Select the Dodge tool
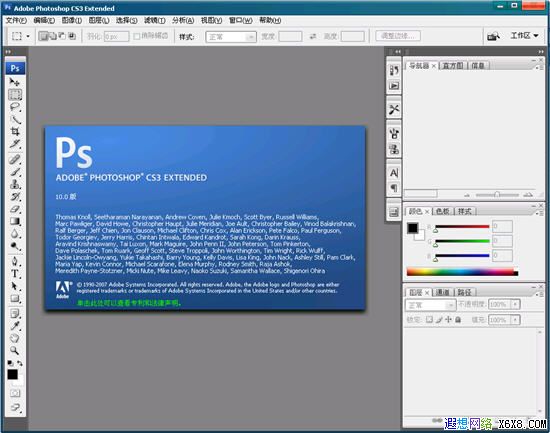This screenshot has height=433, width=550. click(15, 246)
